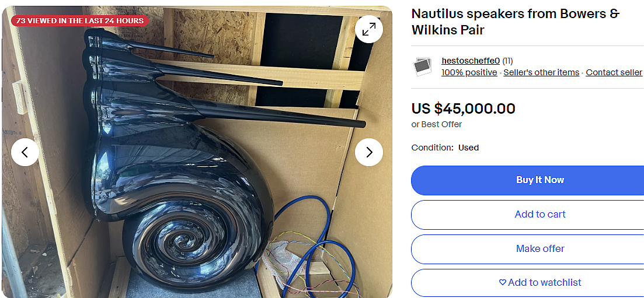644x298 pixels.
Task: Show the previous photo with left arrow
Action: click(25, 152)
